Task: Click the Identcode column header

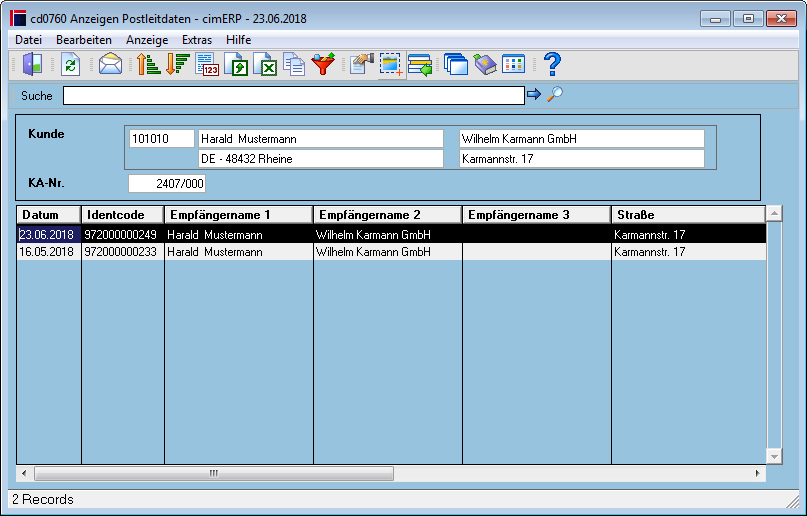Action: [122, 215]
